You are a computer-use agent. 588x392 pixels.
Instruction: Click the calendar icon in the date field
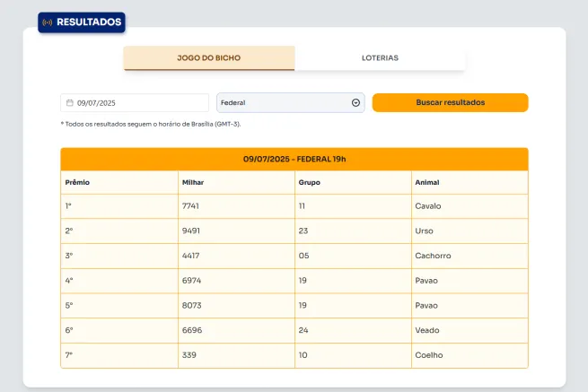[x=70, y=102]
